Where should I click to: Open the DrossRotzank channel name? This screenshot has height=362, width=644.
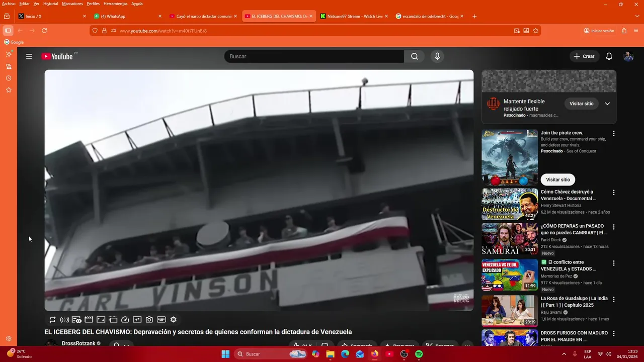tap(79, 343)
